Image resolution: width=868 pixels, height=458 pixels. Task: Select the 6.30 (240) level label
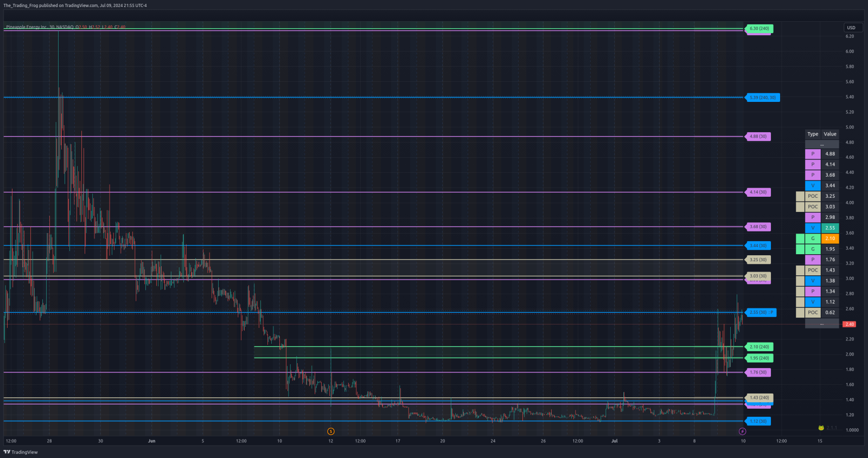coord(759,29)
